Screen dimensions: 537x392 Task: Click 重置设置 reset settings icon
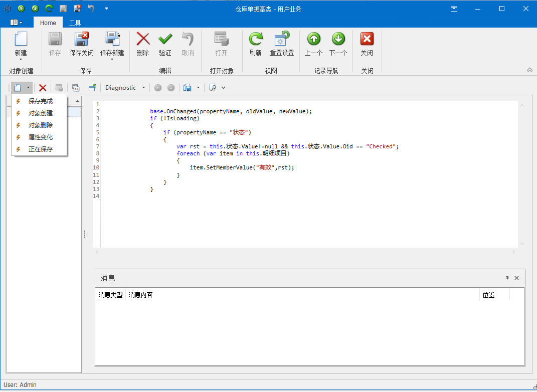(x=282, y=38)
